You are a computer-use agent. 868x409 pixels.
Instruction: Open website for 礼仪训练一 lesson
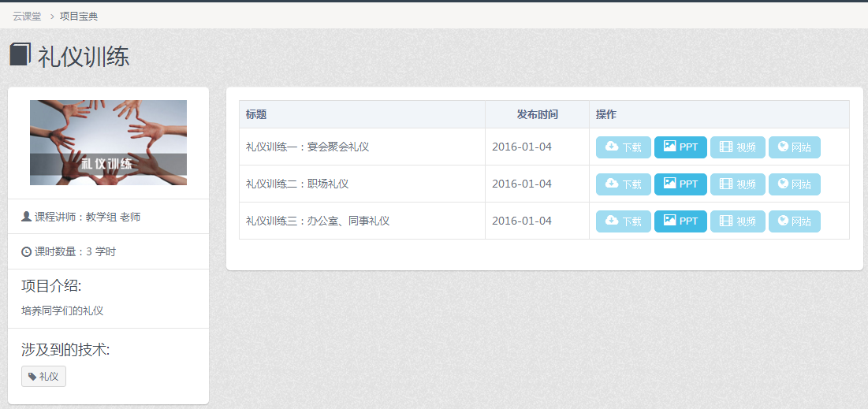794,147
